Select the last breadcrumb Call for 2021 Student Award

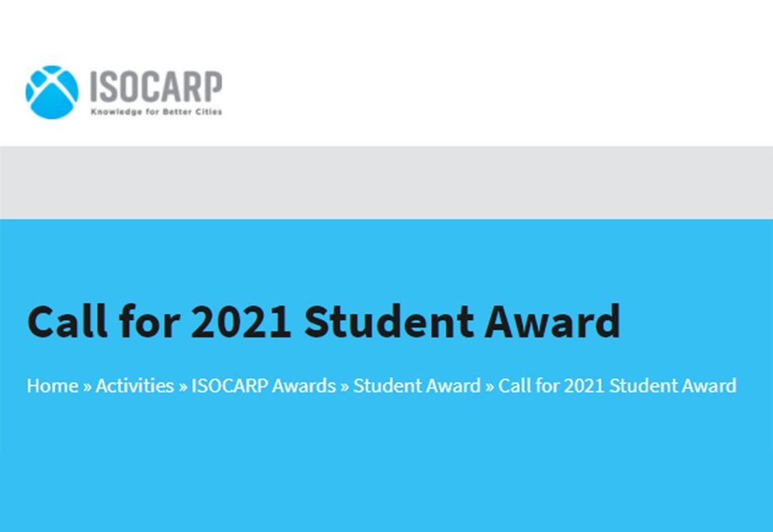(x=618, y=386)
